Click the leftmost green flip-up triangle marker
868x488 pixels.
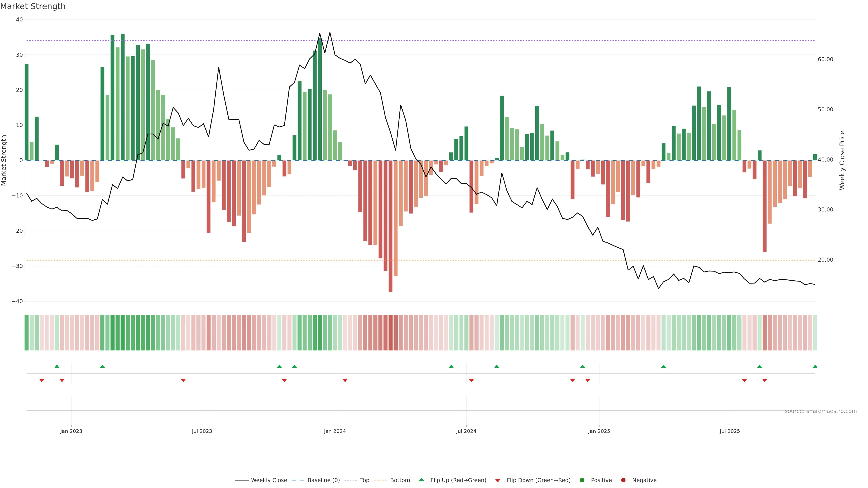click(x=57, y=366)
